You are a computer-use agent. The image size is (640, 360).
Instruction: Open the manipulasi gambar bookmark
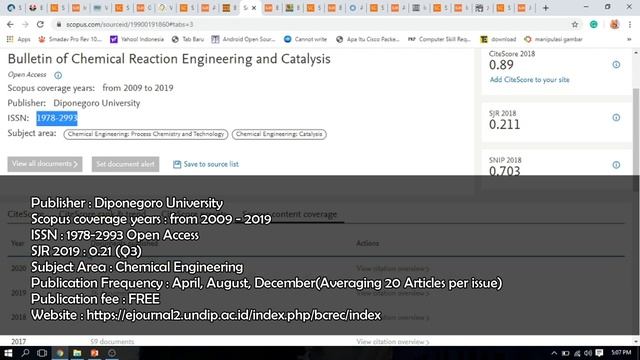tap(553, 39)
